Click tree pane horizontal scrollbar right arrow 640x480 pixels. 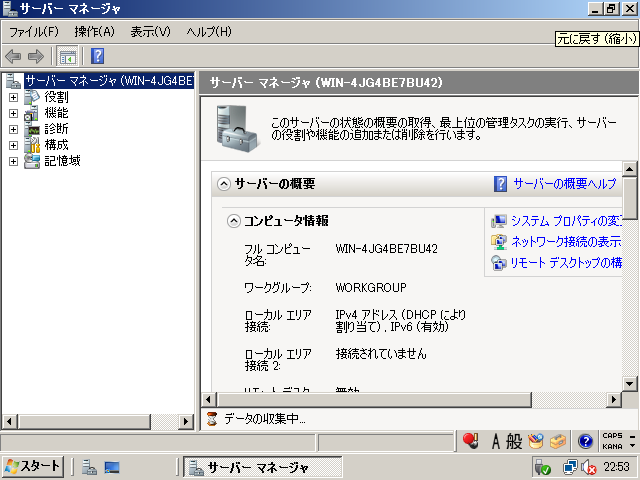point(186,421)
